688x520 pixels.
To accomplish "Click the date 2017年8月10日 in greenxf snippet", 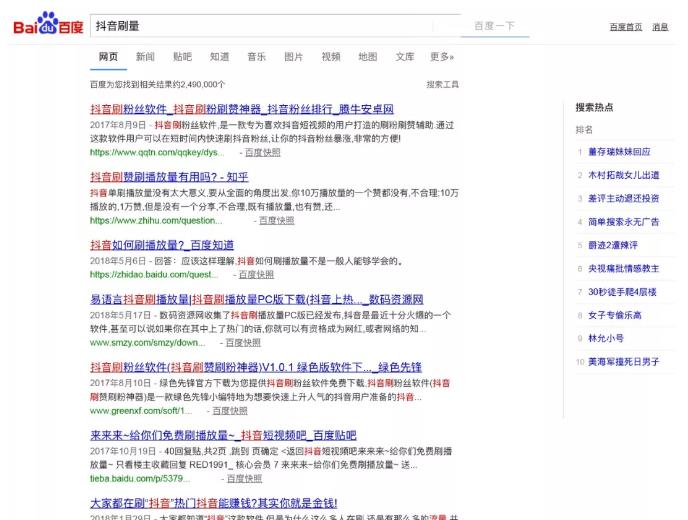I will 121,383.
